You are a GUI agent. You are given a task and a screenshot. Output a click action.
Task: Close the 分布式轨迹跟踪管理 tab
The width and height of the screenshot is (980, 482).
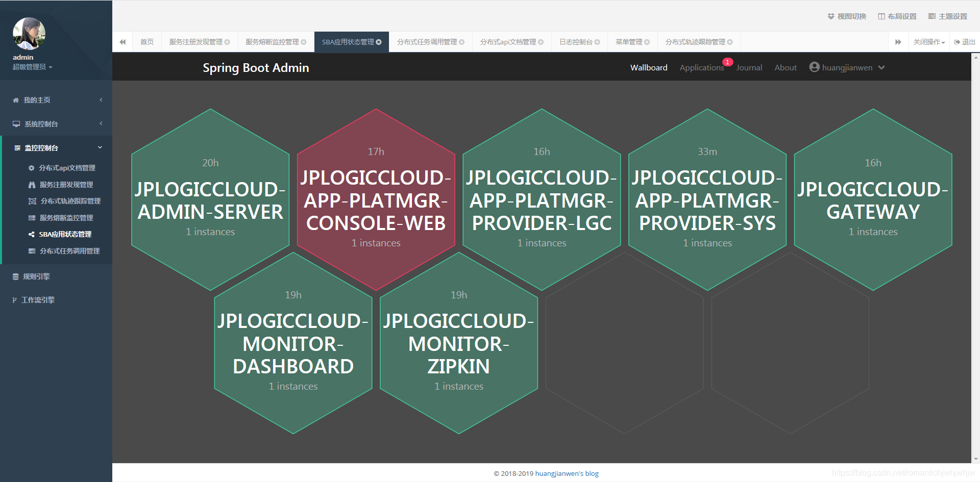pos(730,42)
